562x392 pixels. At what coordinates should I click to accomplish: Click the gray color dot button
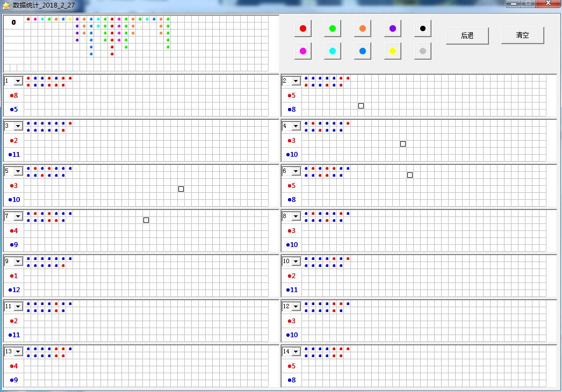[x=423, y=51]
